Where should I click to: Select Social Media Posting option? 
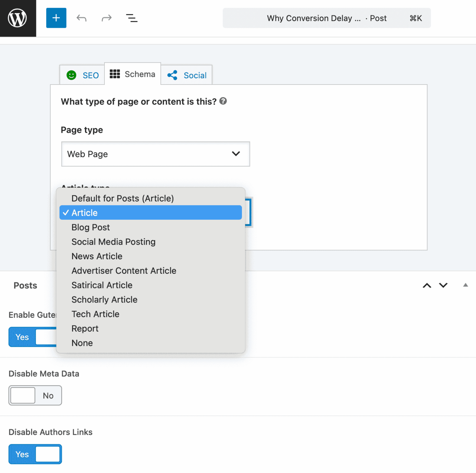point(151,242)
